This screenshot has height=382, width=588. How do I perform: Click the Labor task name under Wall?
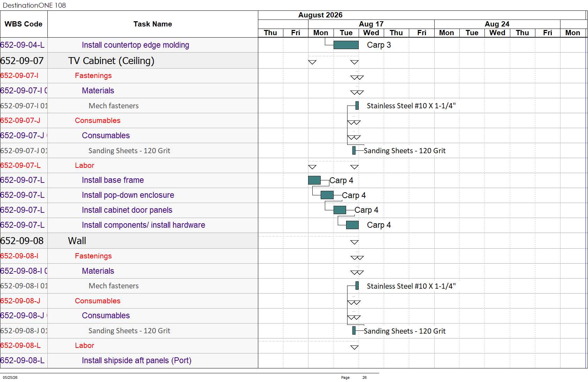[85, 345]
